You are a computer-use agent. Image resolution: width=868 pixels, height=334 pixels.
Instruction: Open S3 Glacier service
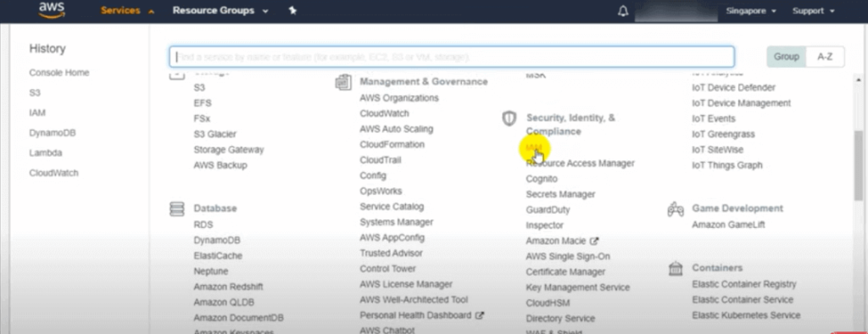click(214, 134)
